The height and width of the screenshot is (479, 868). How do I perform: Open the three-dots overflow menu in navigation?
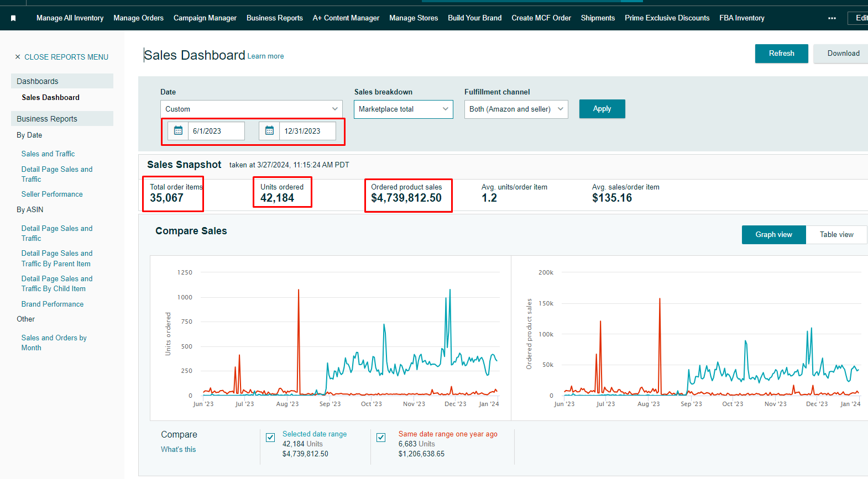coord(832,18)
